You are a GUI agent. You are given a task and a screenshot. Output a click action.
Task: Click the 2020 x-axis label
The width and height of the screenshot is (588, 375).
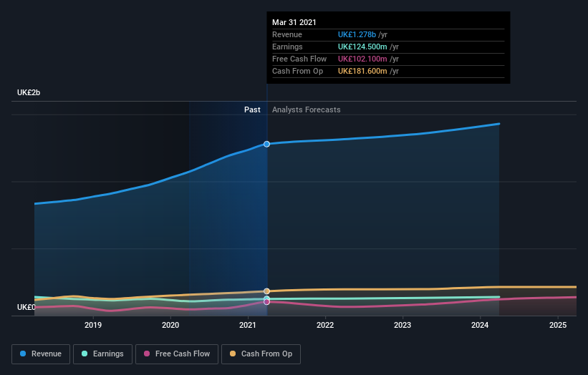pos(170,325)
